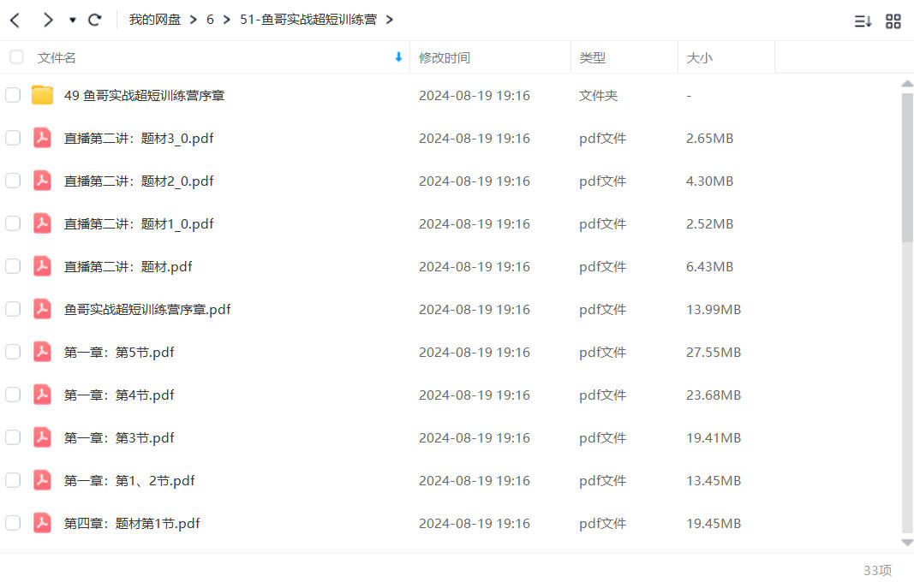The width and height of the screenshot is (914, 588).
Task: Click the 6.43MB size value
Action: [709, 267]
